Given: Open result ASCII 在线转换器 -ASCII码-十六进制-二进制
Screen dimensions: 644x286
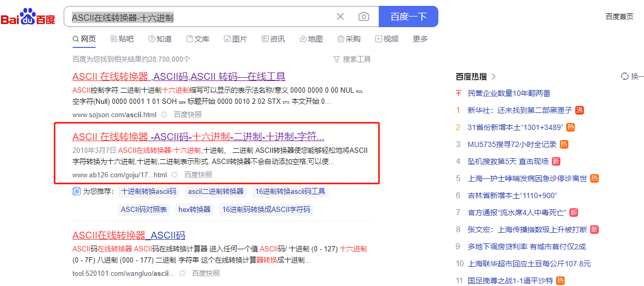Looking at the screenshot, I should (198, 136).
